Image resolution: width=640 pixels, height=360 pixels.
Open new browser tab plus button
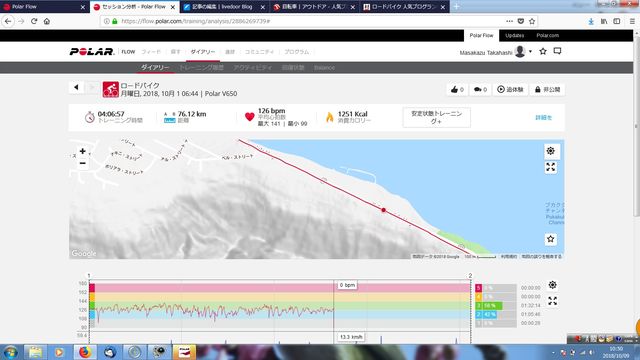(456, 7)
